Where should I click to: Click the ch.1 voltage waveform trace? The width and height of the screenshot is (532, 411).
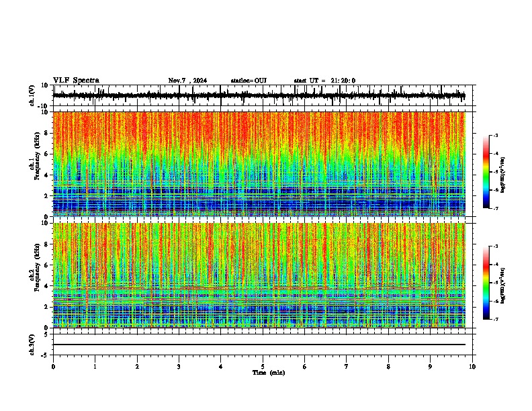point(259,95)
